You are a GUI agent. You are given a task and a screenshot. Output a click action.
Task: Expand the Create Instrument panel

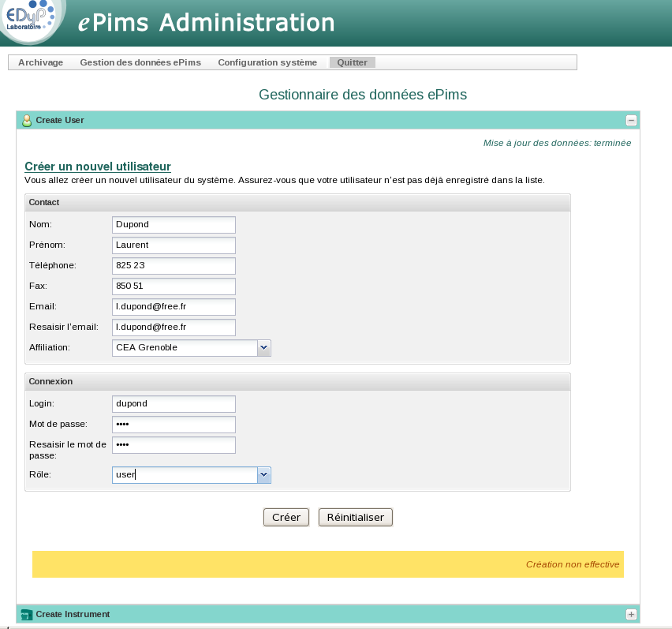click(631, 613)
